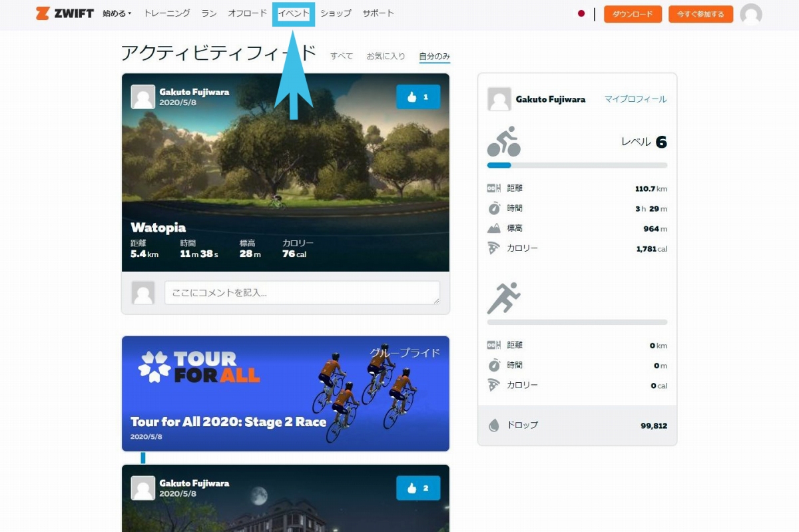Click the 1,781 cal value
799x532 pixels.
pos(652,249)
